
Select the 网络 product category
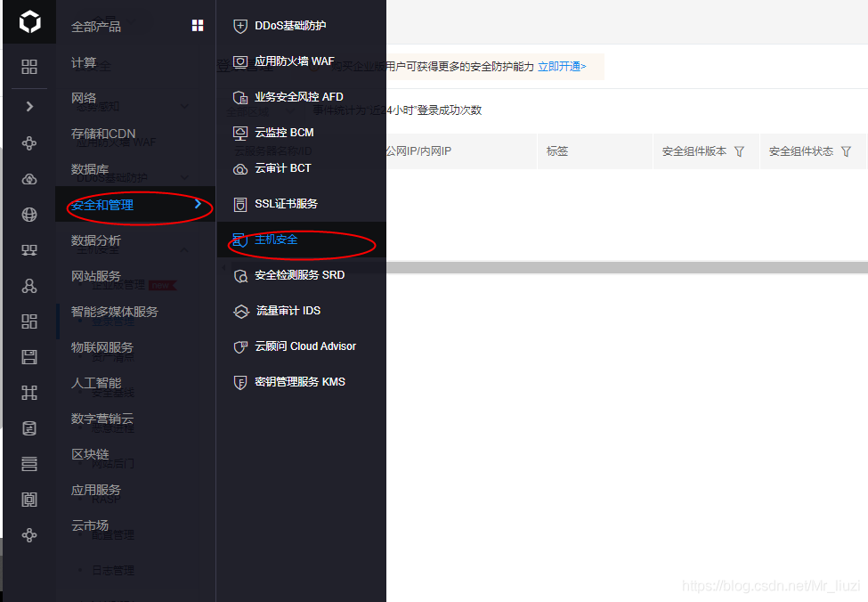click(84, 98)
